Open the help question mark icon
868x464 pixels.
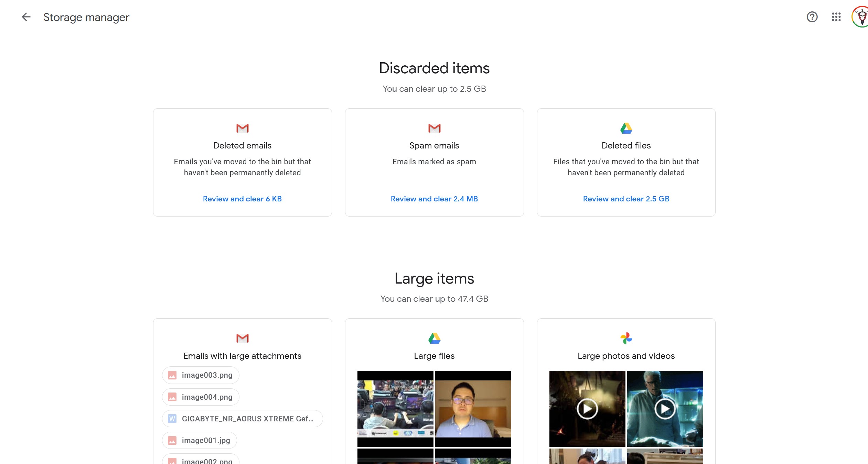812,17
